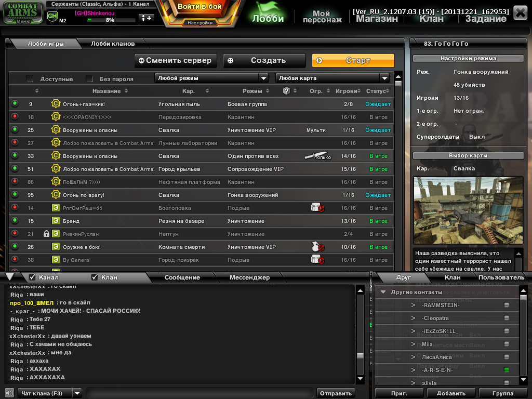This screenshot has width=532, height=399.
Task: Click the room list scrollbar handle
Action: [x=398, y=83]
